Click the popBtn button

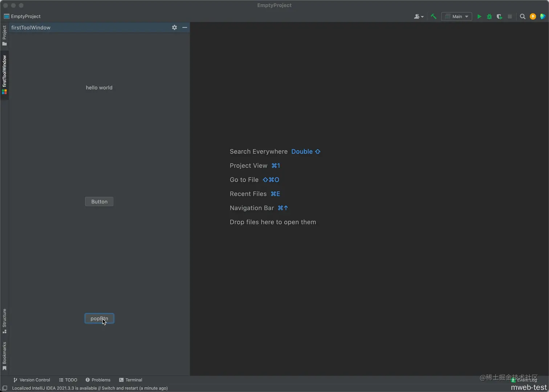pyautogui.click(x=99, y=318)
